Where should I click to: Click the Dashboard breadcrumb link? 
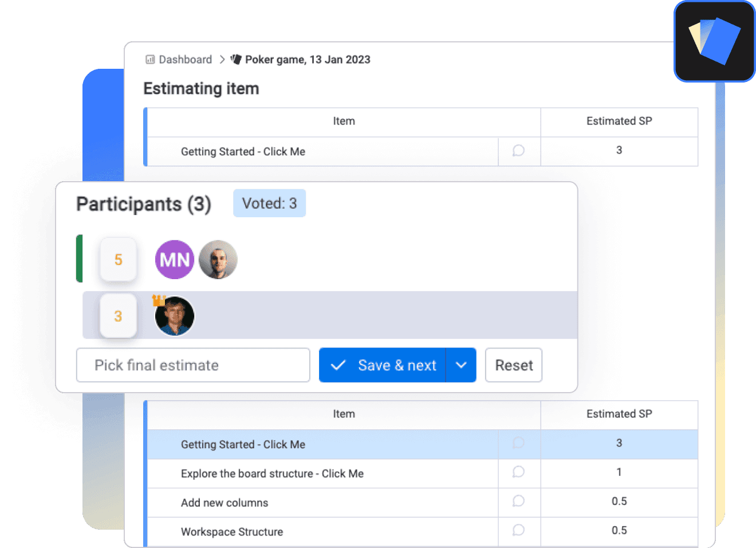185,60
